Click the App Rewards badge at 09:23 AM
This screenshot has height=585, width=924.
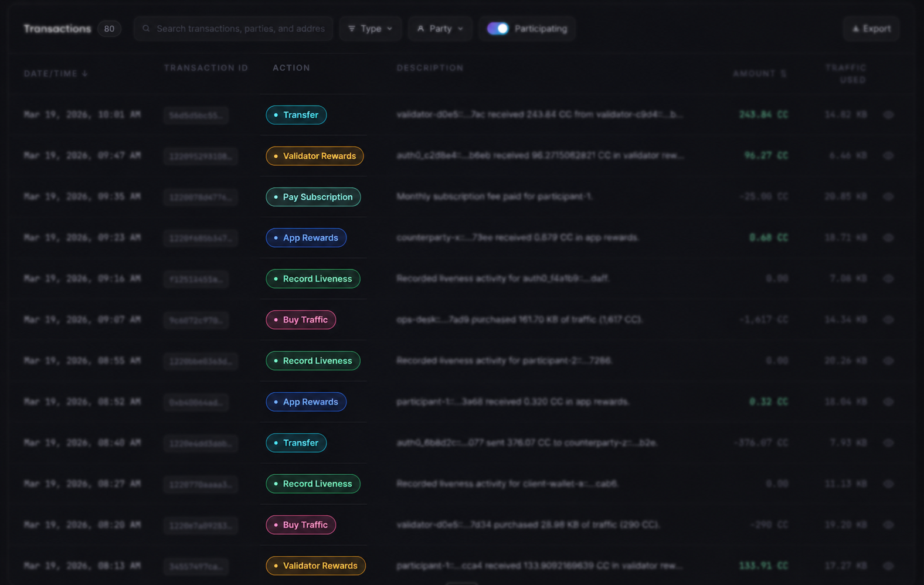pyautogui.click(x=306, y=238)
